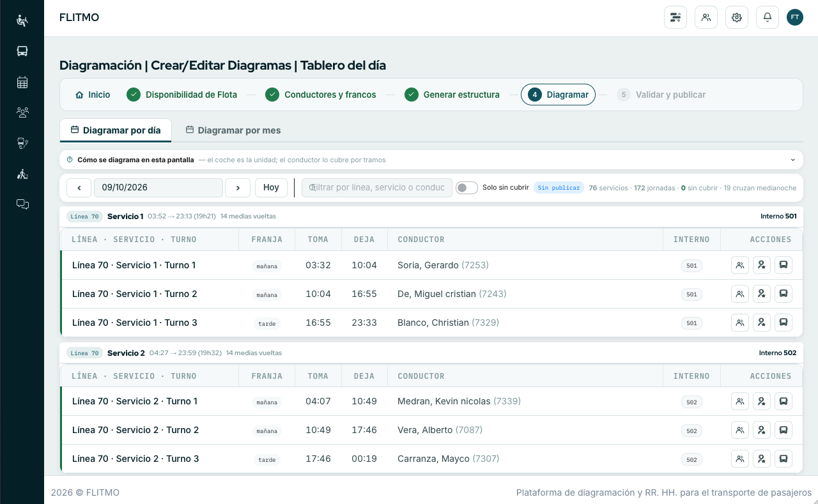Click the bus icon for Blanco, Christian's row
This screenshot has height=504, width=818.
click(783, 323)
